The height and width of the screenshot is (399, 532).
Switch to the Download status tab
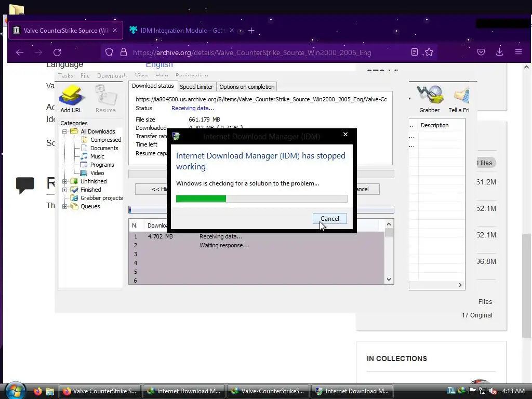pyautogui.click(x=153, y=86)
